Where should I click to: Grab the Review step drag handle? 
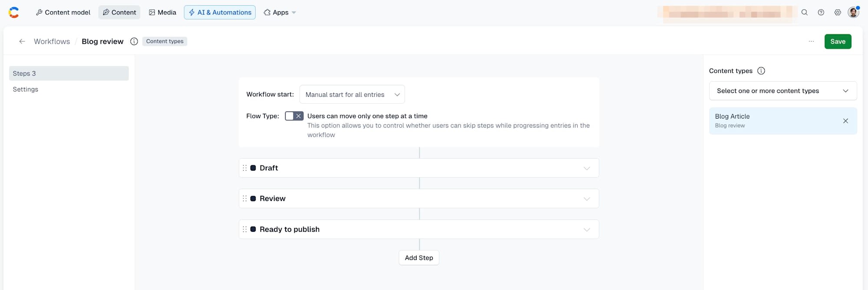[245, 198]
